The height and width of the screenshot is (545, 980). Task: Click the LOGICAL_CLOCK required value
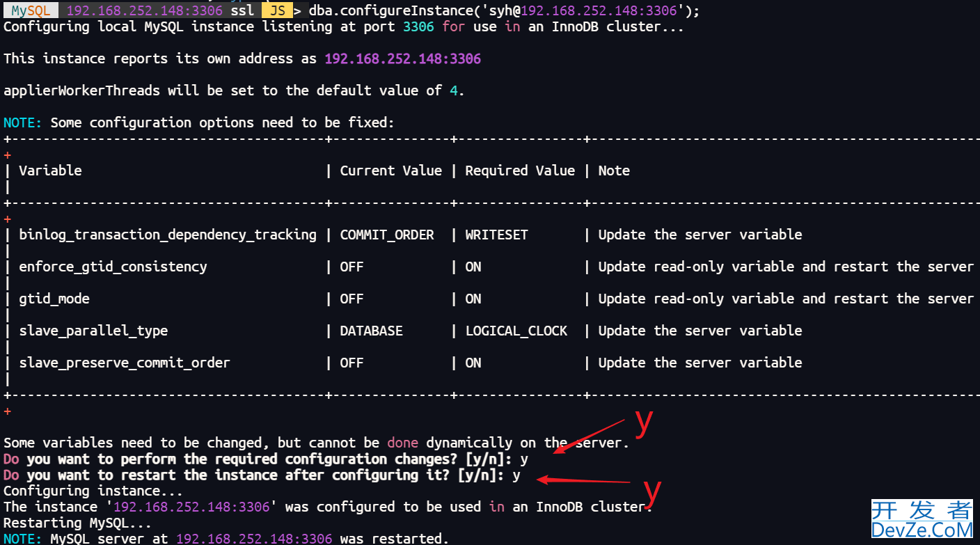pyautogui.click(x=516, y=331)
